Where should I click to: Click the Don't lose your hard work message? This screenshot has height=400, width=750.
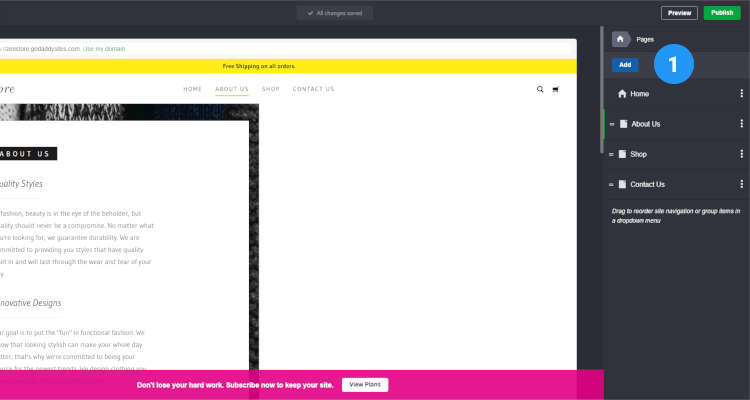coord(235,385)
